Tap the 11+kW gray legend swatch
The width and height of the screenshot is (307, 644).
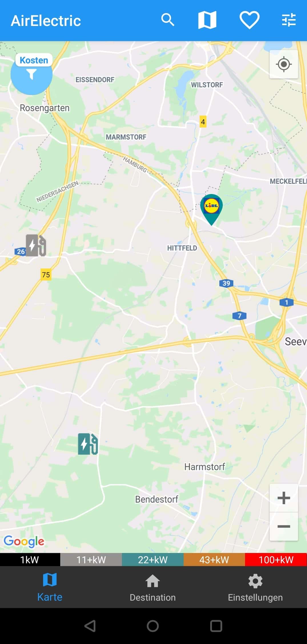click(91, 560)
